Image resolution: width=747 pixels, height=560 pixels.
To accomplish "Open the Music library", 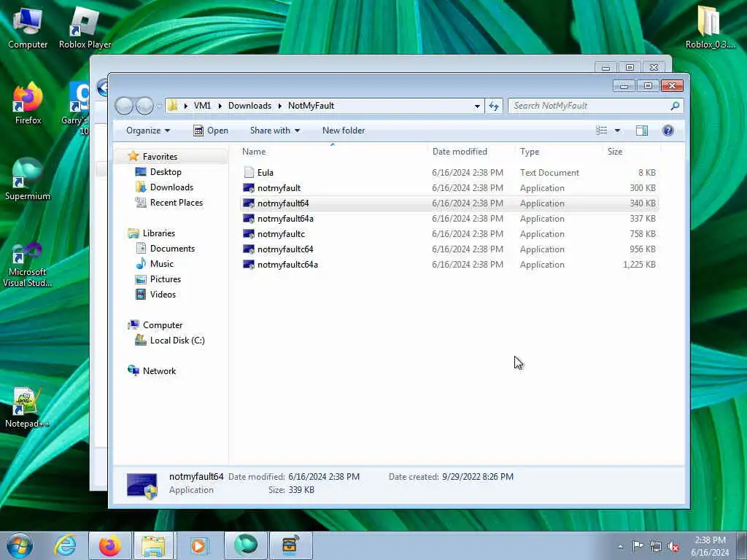I will [161, 264].
